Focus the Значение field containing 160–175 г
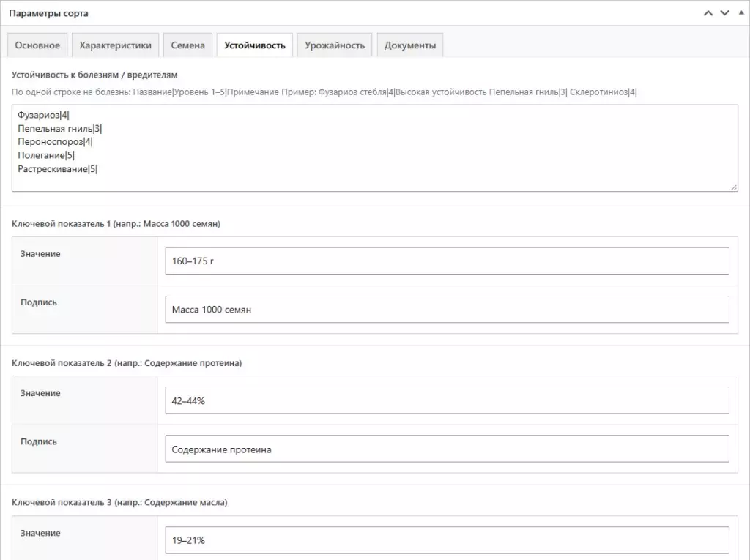This screenshot has width=750, height=560. point(447,261)
